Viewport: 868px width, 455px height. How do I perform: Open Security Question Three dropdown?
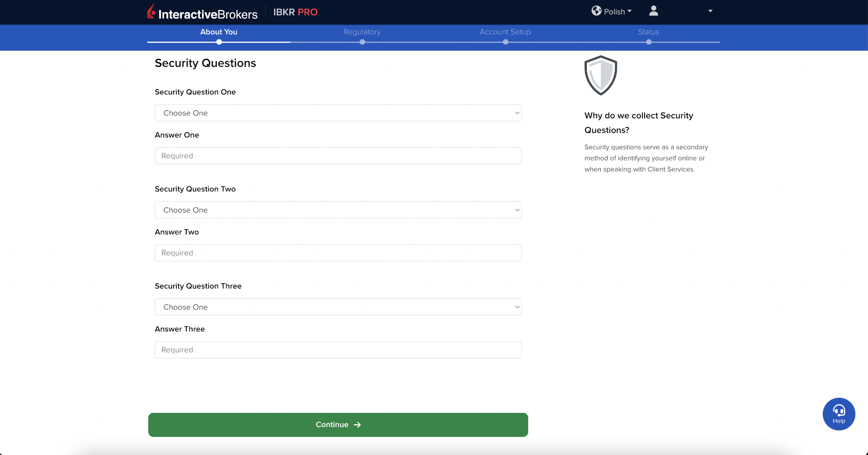click(x=338, y=307)
